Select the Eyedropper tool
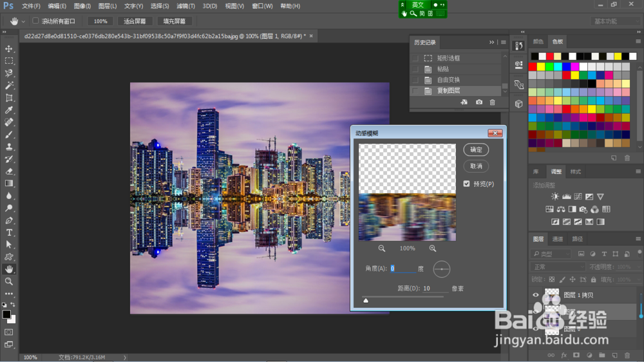644x362 pixels. pyautogui.click(x=8, y=110)
